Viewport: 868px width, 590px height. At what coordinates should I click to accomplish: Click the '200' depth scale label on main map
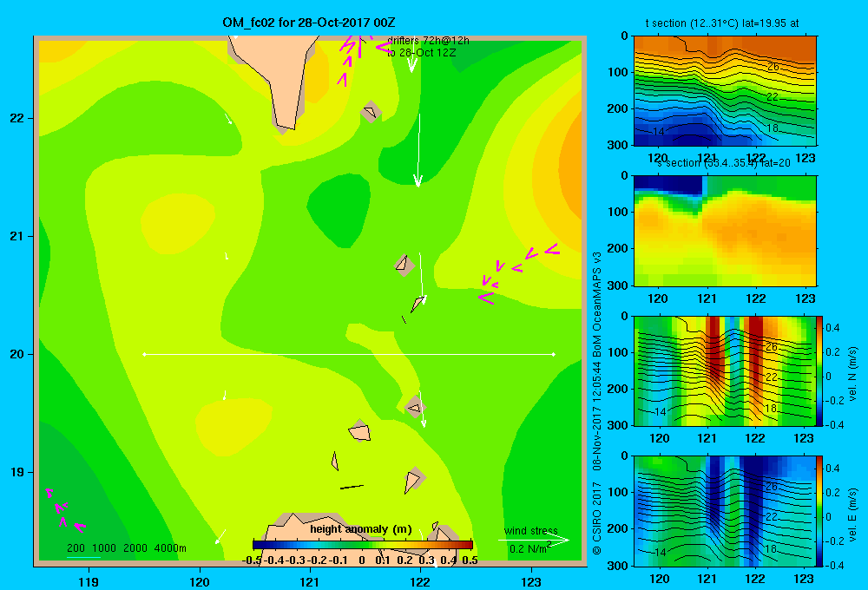point(76,548)
